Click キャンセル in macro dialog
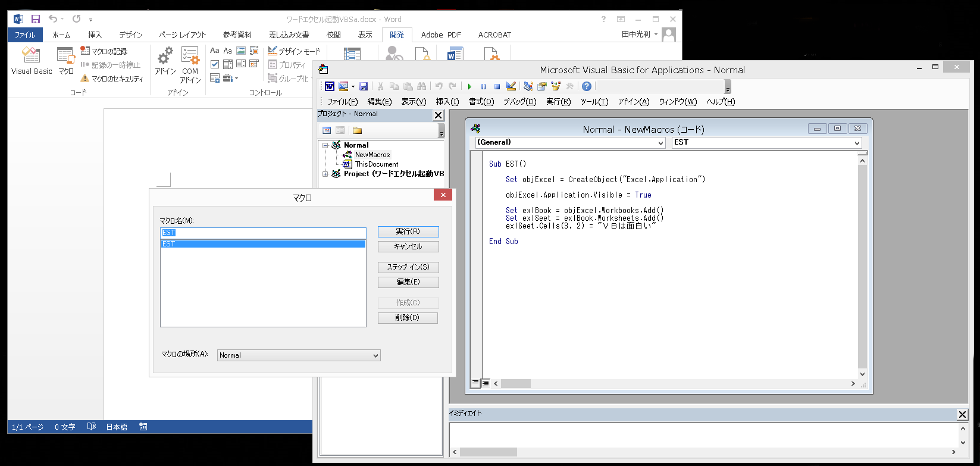This screenshot has height=466, width=980. pos(408,246)
